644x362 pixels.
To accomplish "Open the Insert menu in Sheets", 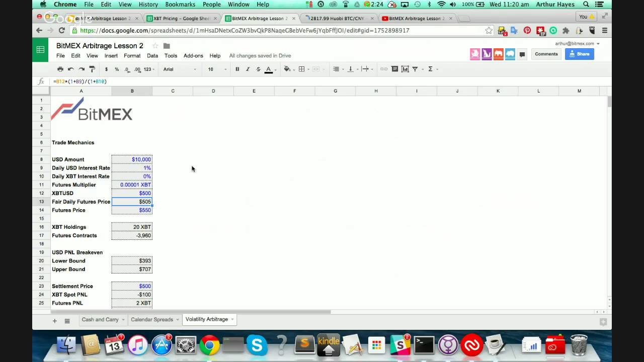I will click(x=111, y=56).
